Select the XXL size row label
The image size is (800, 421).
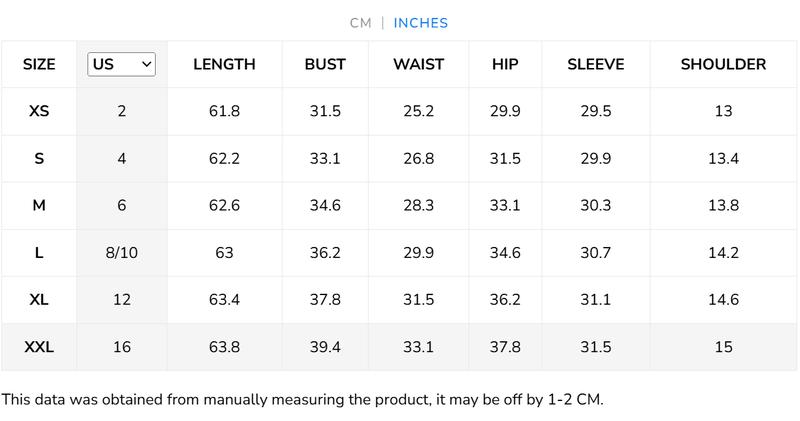point(39,347)
